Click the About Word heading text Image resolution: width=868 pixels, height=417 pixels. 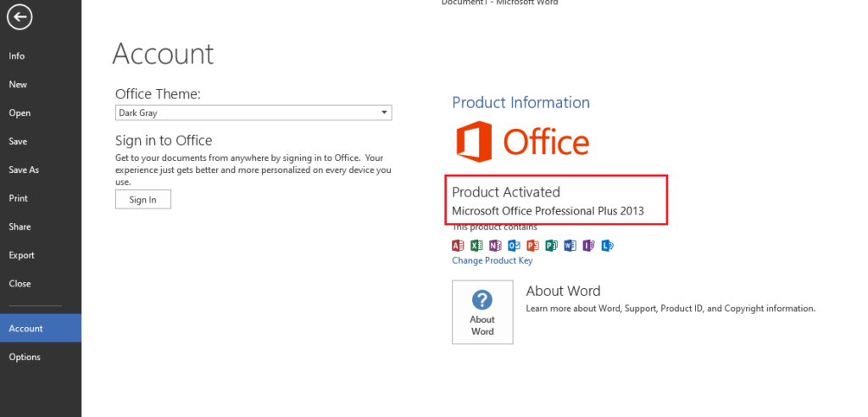pyautogui.click(x=563, y=291)
